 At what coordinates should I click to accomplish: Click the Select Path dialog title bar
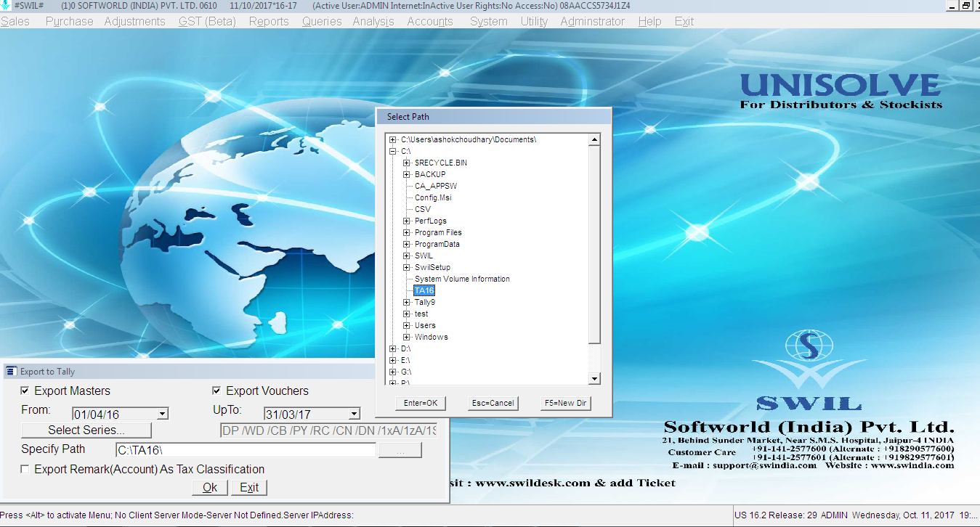pyautogui.click(x=494, y=117)
